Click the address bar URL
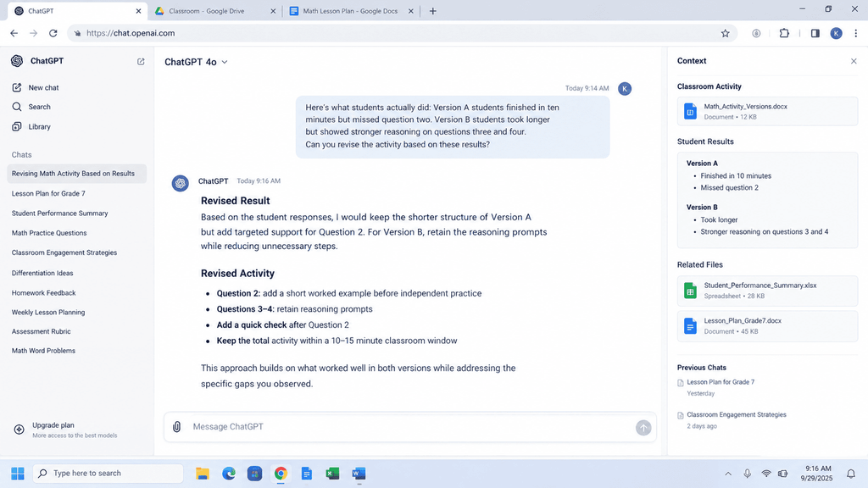Viewport: 868px width, 488px height. click(x=131, y=33)
